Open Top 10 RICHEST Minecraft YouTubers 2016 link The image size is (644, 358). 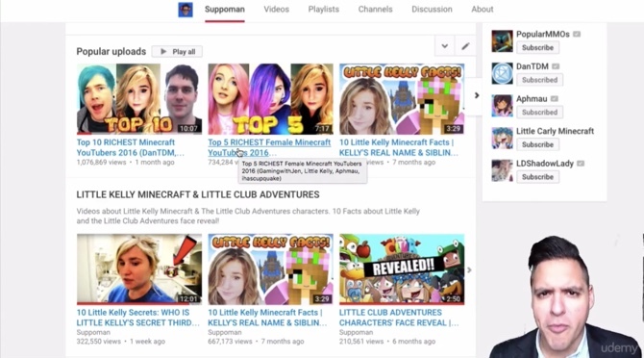click(131, 147)
